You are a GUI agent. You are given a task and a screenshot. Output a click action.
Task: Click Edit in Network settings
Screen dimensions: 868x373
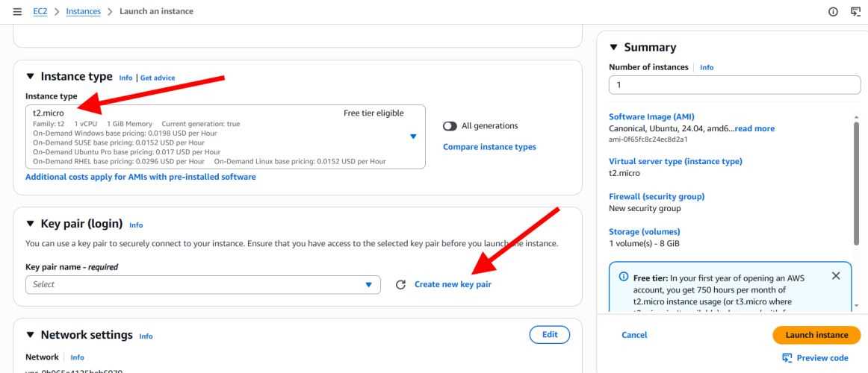click(549, 335)
